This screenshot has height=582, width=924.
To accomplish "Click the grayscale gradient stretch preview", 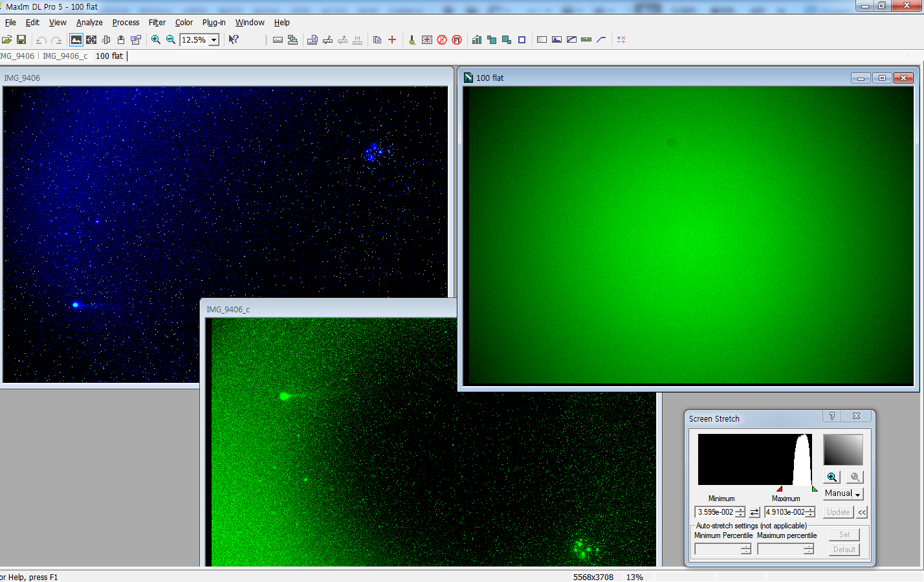I will click(x=843, y=449).
